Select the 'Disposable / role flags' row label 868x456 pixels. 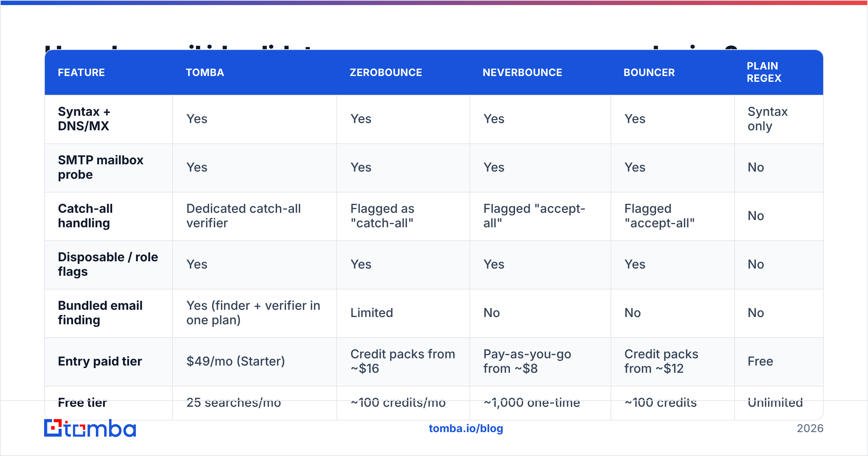[x=108, y=264]
